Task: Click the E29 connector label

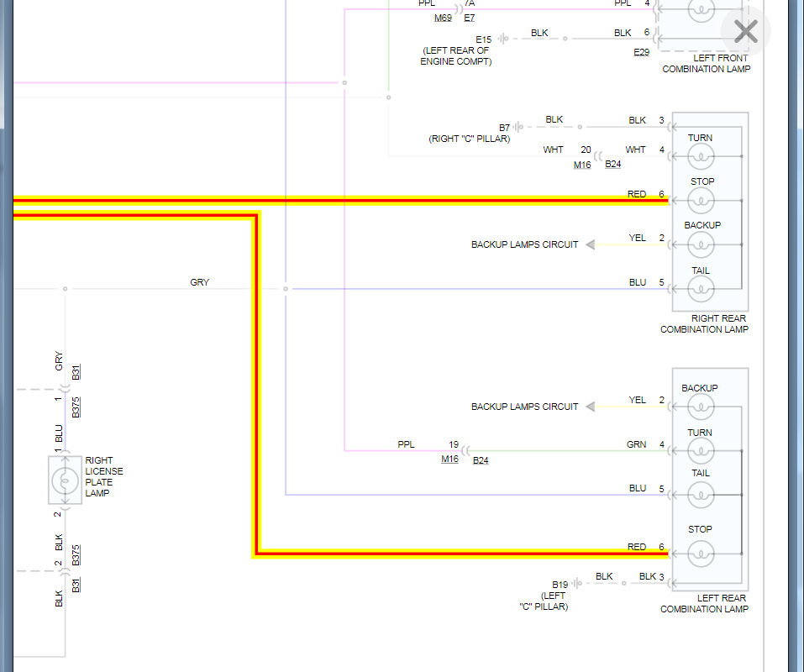Action: [642, 52]
